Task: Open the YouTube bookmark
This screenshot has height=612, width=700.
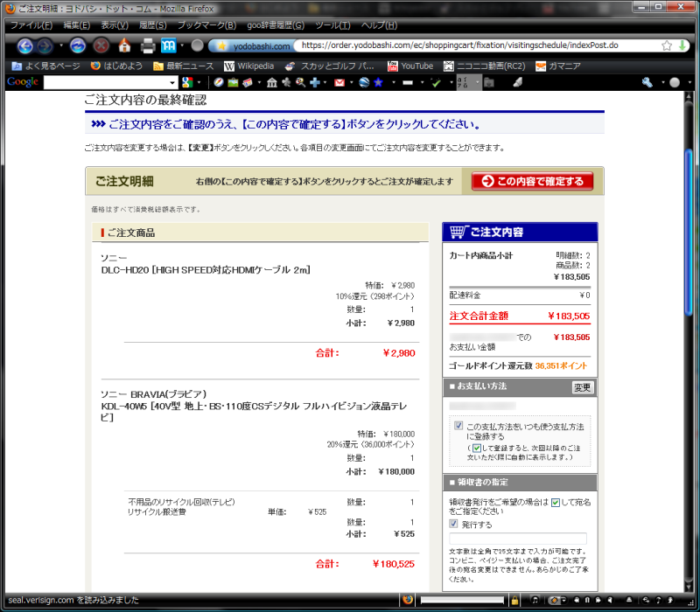Action: tap(410, 66)
